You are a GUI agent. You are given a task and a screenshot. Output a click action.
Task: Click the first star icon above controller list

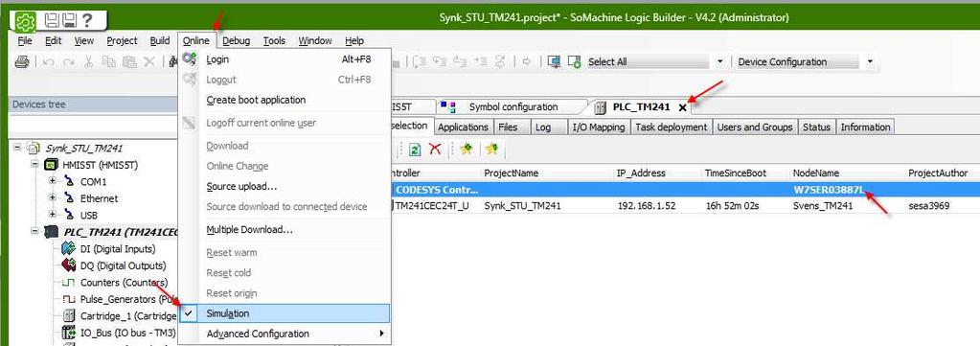pyautogui.click(x=466, y=149)
